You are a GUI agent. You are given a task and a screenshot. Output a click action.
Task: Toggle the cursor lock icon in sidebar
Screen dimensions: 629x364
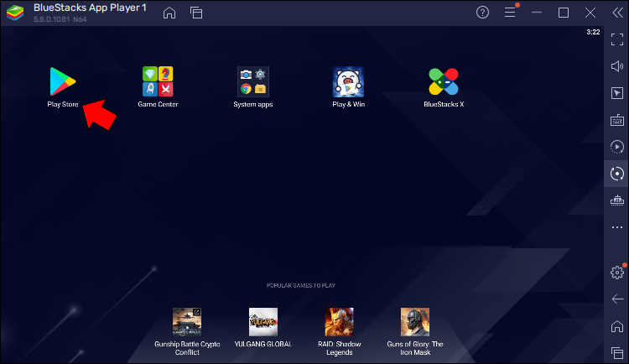coord(617,93)
